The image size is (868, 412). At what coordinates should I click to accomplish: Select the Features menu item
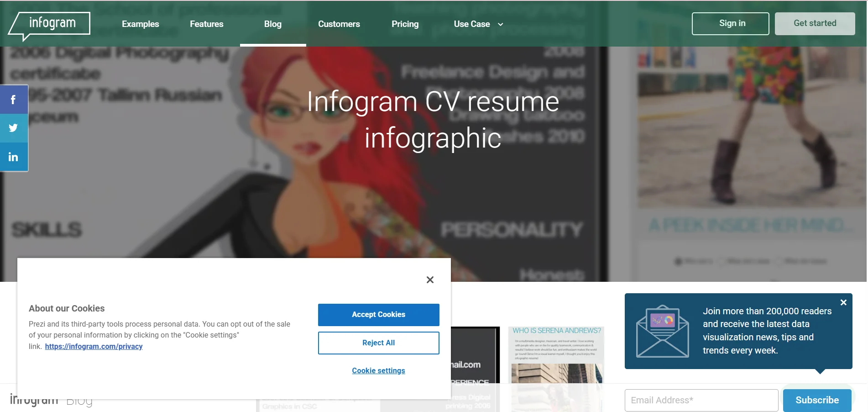pyautogui.click(x=206, y=24)
